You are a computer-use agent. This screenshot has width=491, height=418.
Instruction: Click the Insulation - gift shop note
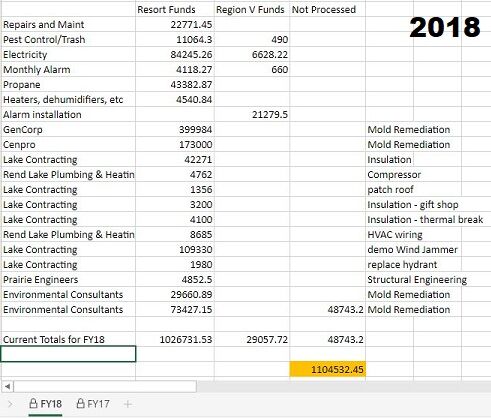tap(413, 204)
